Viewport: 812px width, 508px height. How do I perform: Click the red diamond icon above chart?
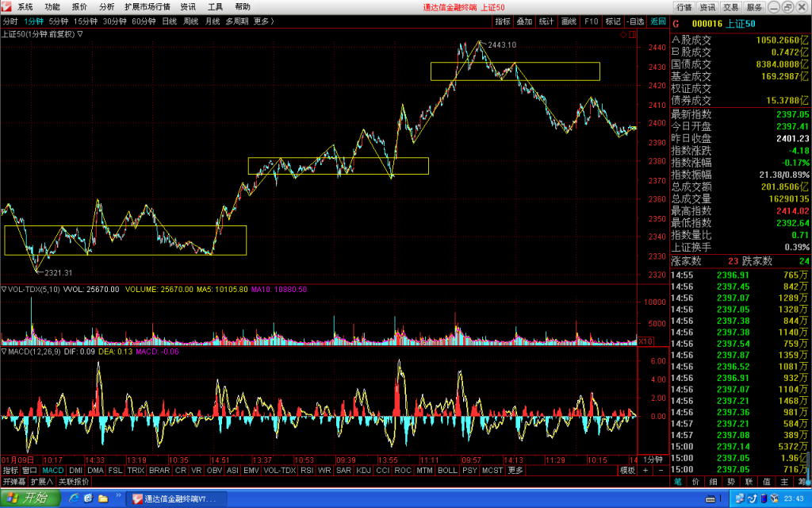[623, 35]
